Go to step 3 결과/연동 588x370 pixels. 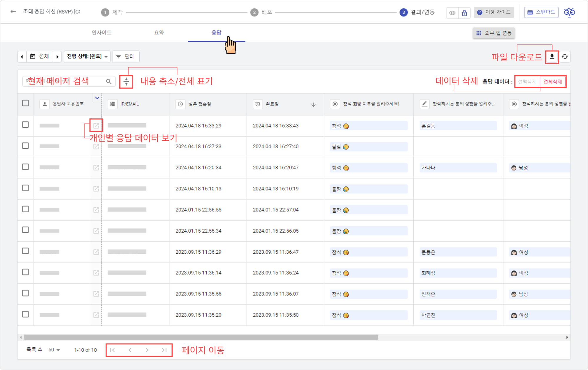pyautogui.click(x=417, y=12)
